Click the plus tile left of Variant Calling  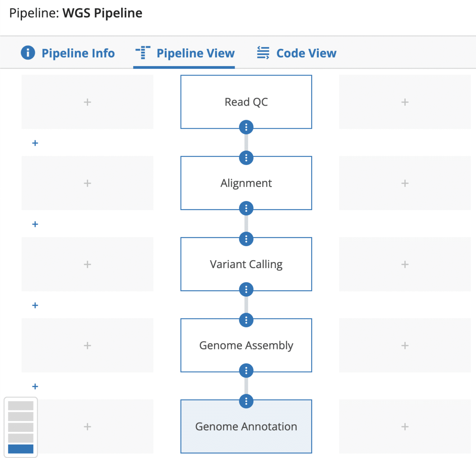(x=87, y=264)
